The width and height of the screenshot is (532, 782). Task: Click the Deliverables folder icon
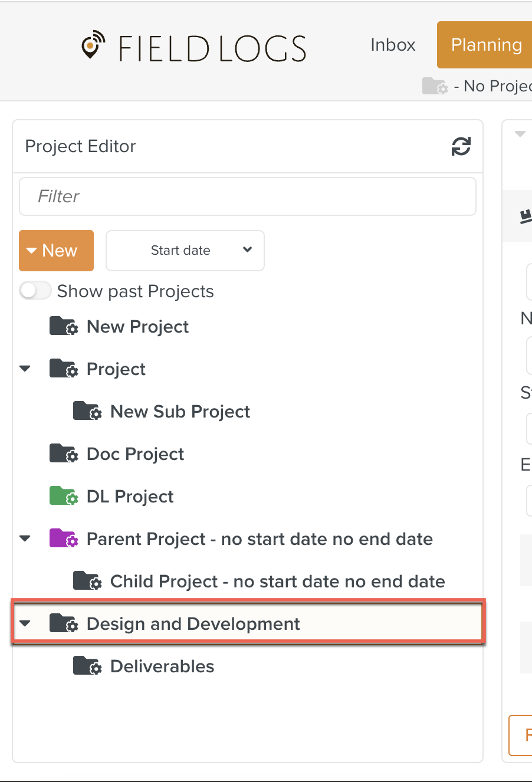(x=87, y=666)
